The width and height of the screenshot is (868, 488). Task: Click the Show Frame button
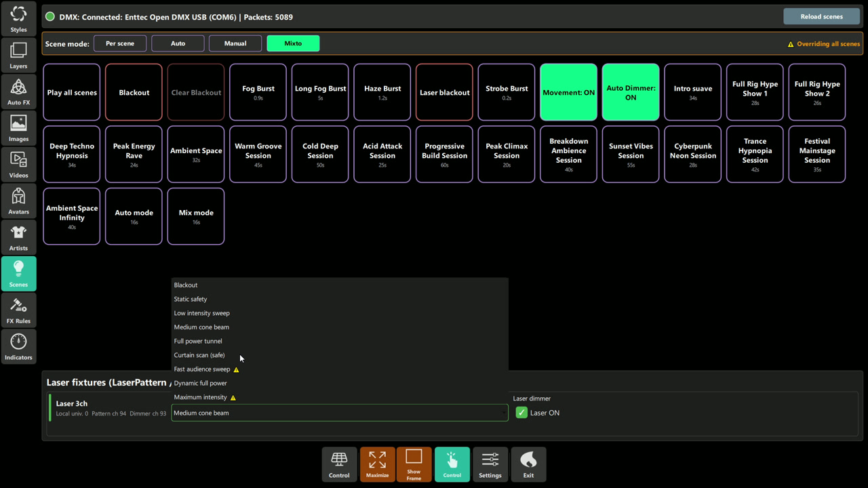[x=414, y=464]
